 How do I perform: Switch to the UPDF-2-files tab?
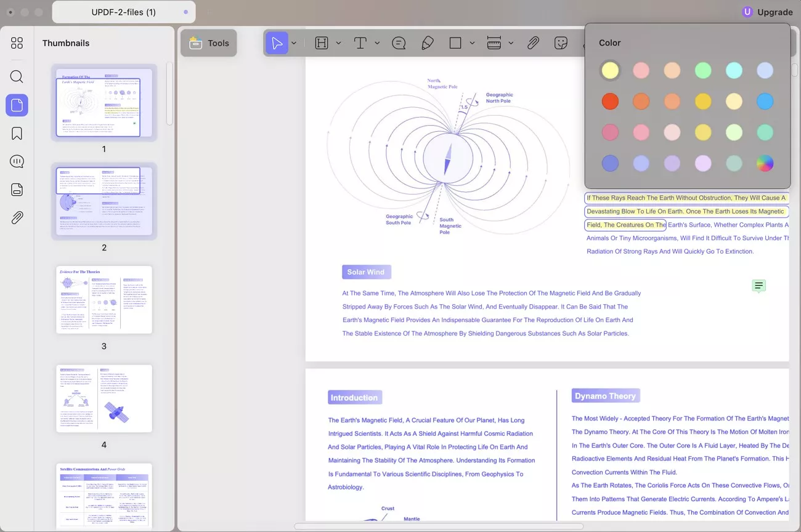(123, 12)
